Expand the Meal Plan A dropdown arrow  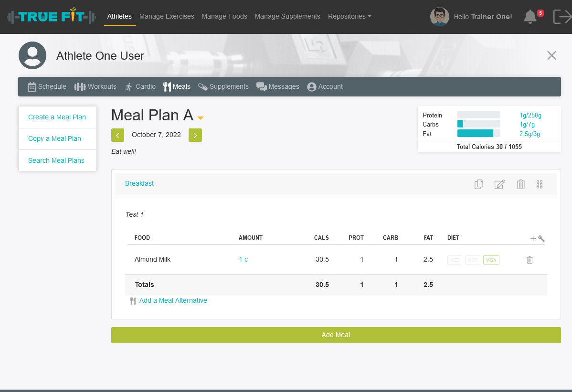201,117
